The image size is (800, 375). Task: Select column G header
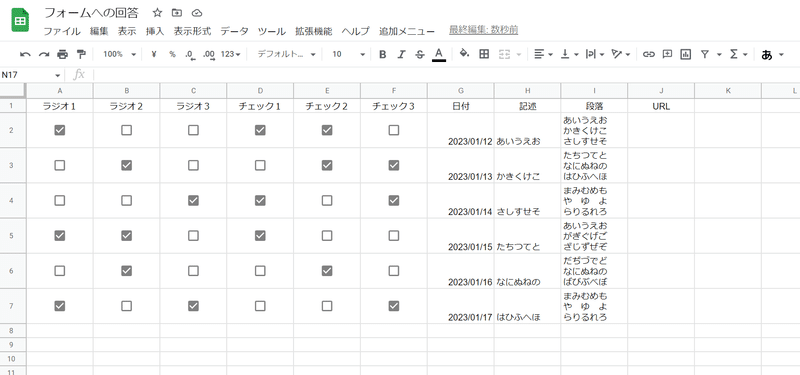(461, 91)
